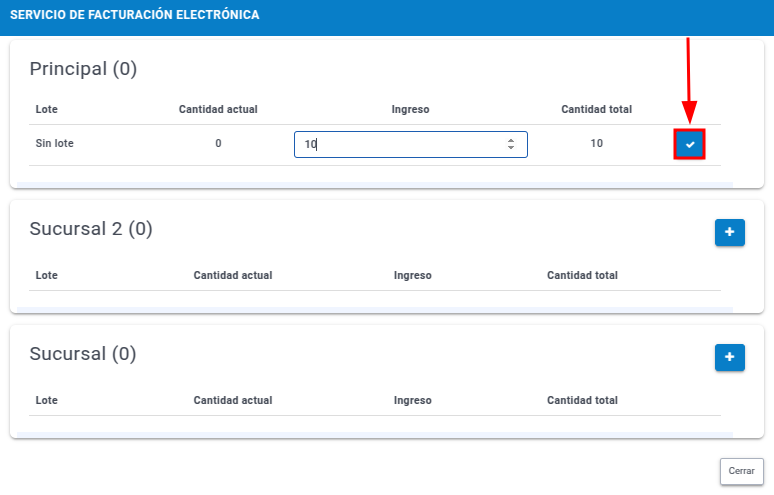Click the 'Servicio de Facturación Electrónica' title
This screenshot has width=774, height=495.
(134, 15)
